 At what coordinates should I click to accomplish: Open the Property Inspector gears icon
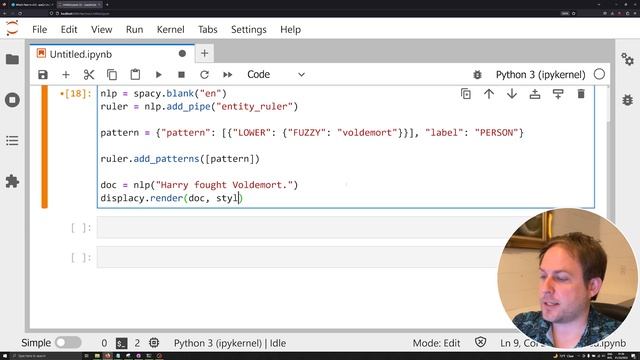627,60
